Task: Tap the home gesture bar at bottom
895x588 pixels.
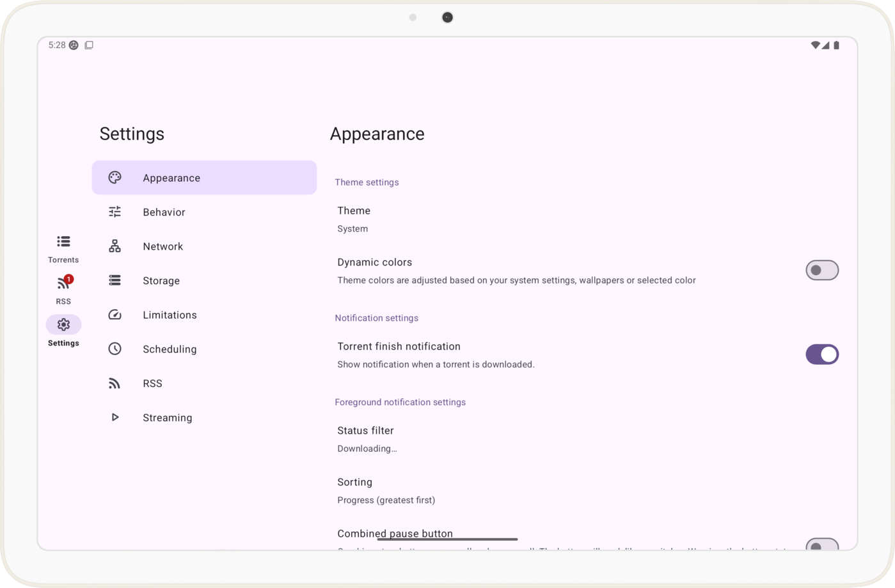Action: tap(447, 539)
